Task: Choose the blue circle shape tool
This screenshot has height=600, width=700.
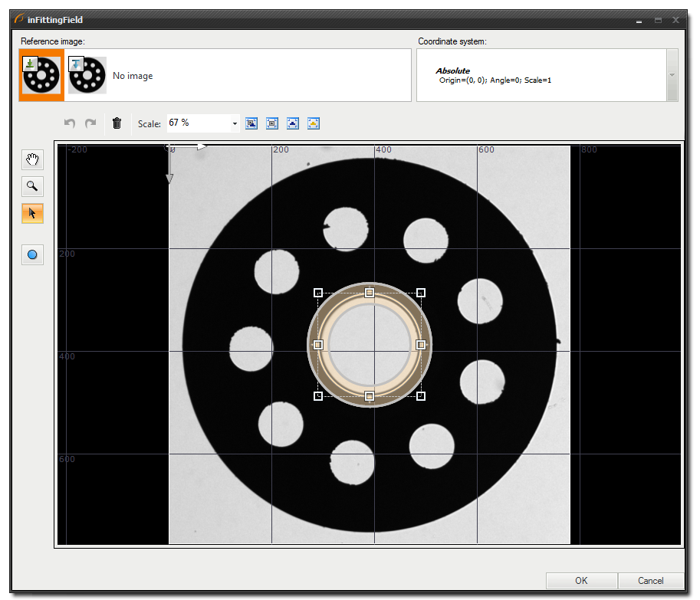Action: coord(32,255)
